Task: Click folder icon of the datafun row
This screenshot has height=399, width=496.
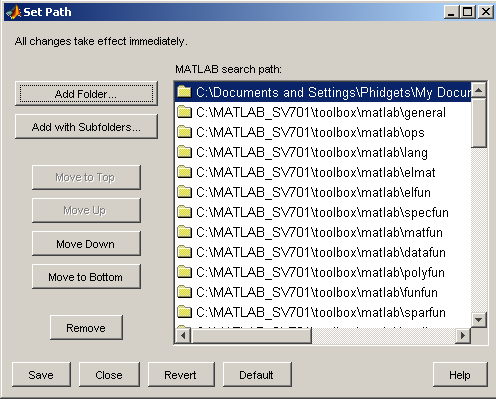Action: pyautogui.click(x=184, y=252)
